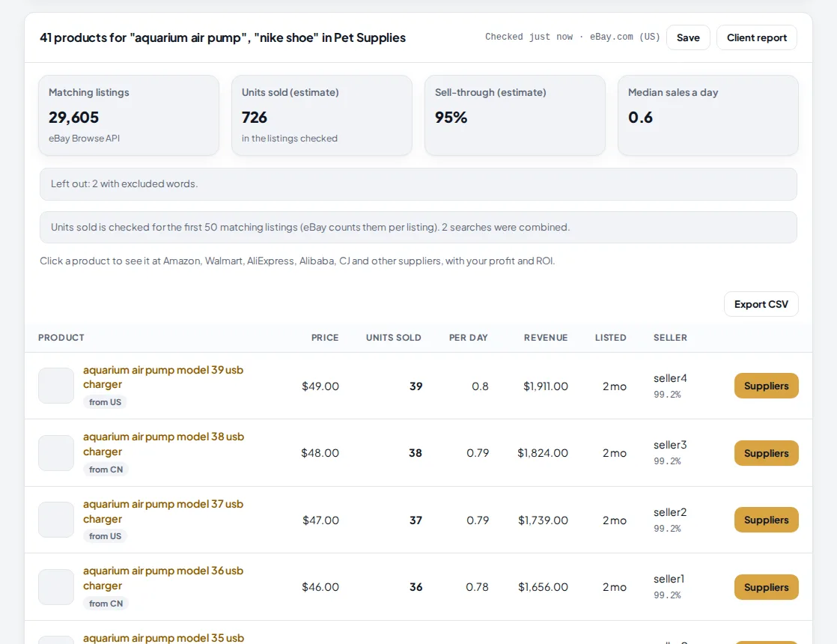Click thumbnail of model 38 product
This screenshot has height=644, width=837.
point(56,453)
